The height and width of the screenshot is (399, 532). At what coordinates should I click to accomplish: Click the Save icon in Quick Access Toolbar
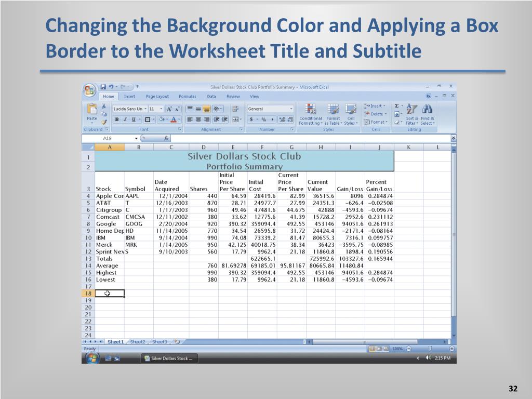103,87
